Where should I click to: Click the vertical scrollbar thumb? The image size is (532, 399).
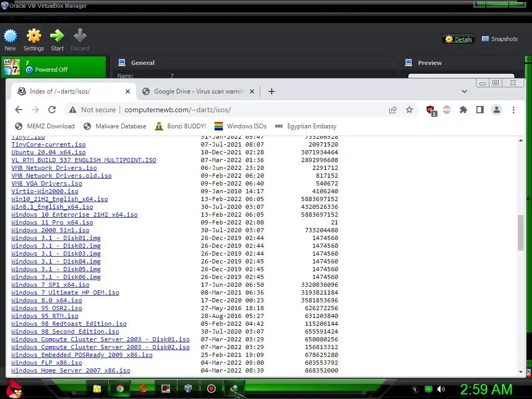tap(521, 232)
